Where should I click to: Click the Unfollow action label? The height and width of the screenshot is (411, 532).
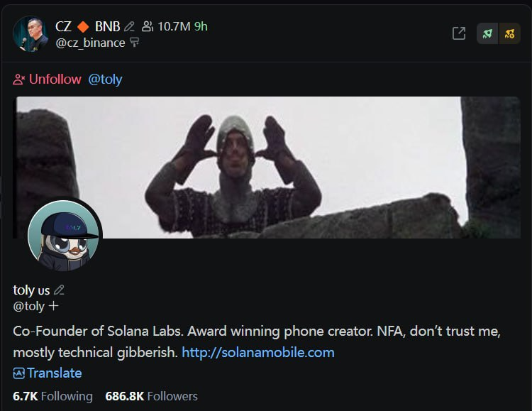pyautogui.click(x=55, y=80)
